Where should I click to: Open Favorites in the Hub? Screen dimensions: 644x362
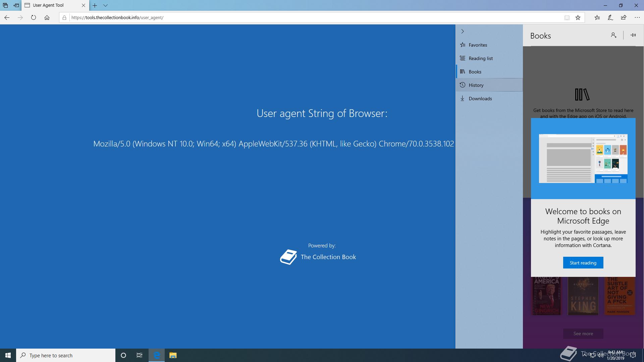(x=489, y=45)
